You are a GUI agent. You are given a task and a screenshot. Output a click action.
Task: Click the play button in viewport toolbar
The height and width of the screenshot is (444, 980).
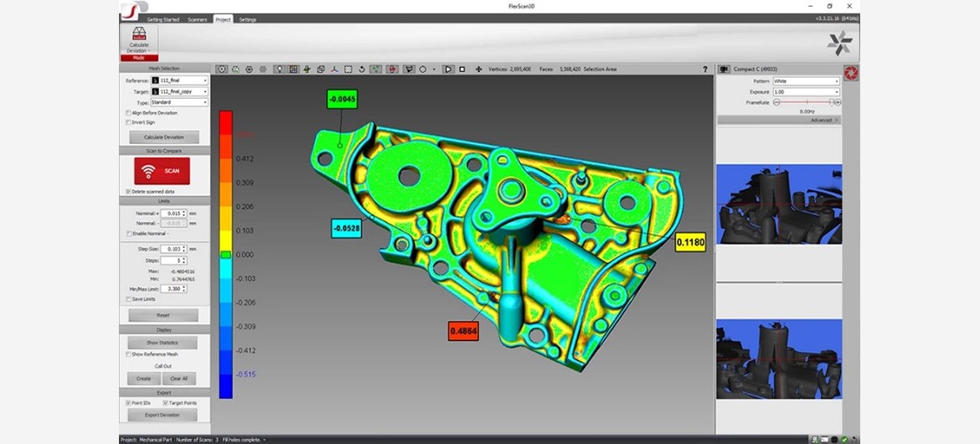[x=448, y=70]
